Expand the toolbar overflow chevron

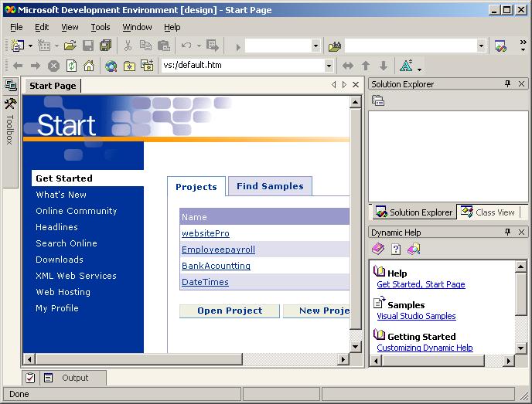point(523,46)
